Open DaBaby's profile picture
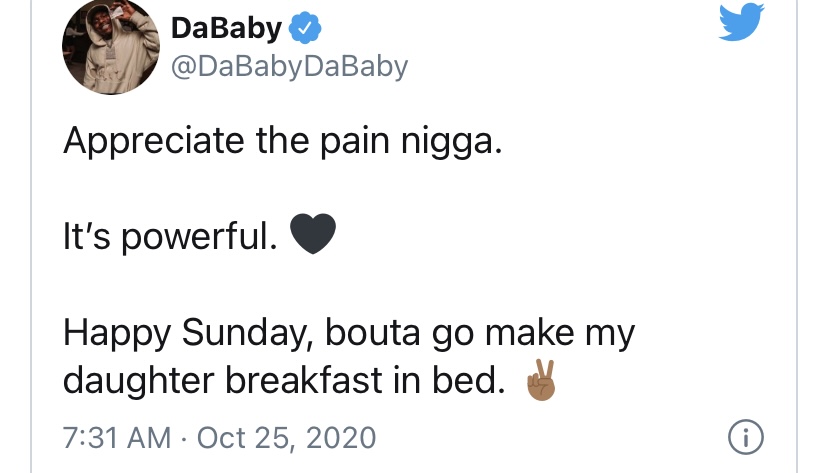 [x=111, y=46]
